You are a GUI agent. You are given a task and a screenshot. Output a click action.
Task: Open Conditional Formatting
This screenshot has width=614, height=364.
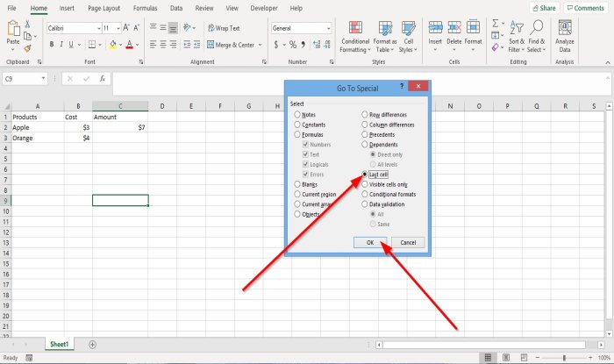pos(355,37)
